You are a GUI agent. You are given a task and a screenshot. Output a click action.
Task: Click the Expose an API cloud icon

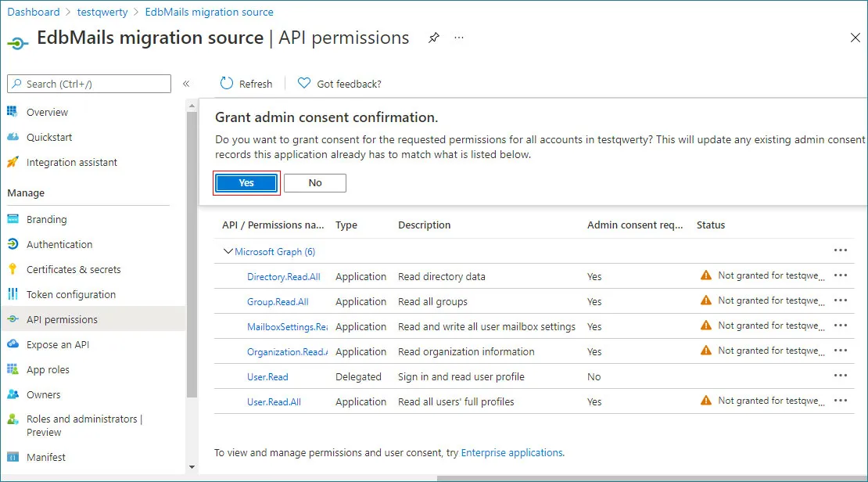click(x=13, y=344)
